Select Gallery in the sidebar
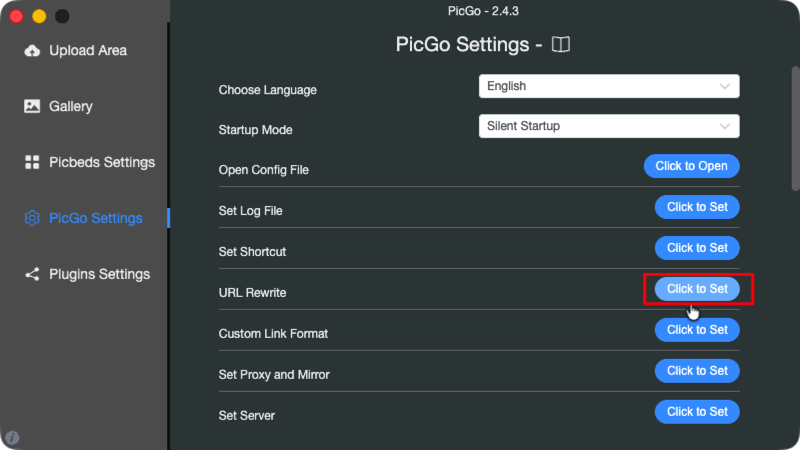The height and width of the screenshot is (450, 800). click(70, 106)
